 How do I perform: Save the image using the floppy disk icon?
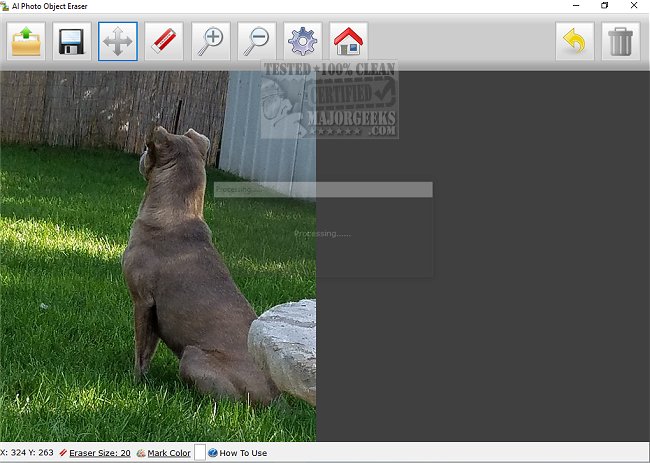[72, 41]
